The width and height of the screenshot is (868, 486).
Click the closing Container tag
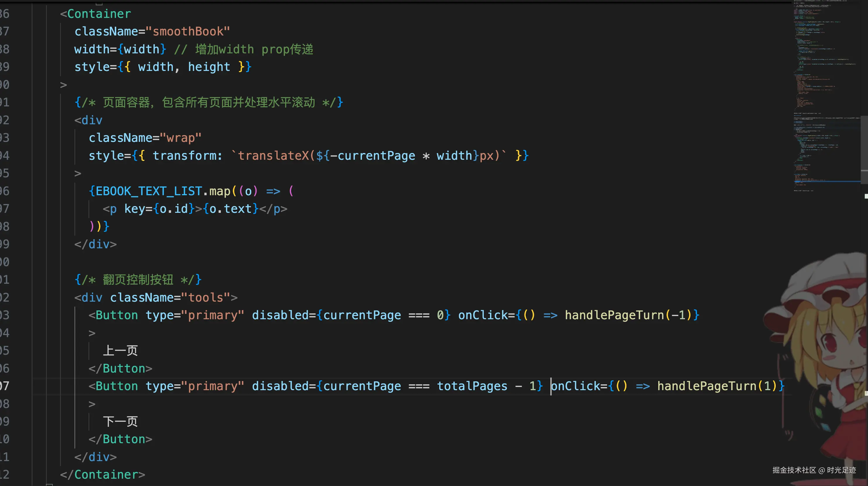coord(102,475)
